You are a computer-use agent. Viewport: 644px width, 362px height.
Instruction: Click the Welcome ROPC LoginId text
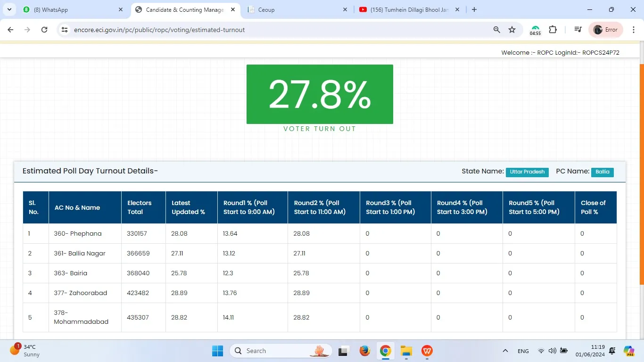560,53
